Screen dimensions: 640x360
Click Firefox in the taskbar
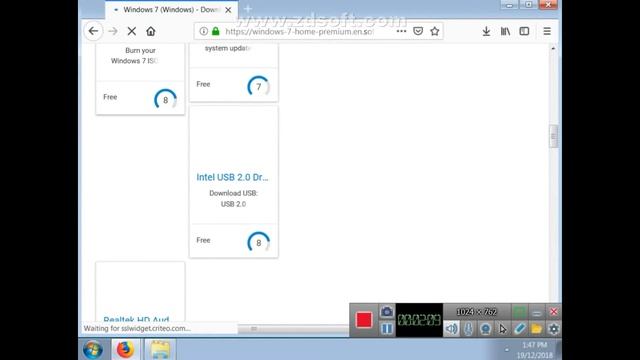(125, 349)
